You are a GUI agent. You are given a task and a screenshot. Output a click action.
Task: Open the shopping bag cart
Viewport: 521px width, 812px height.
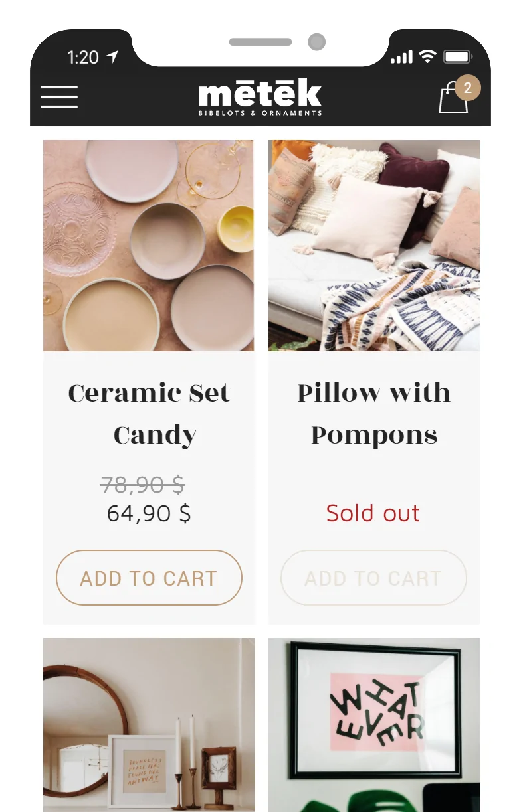[453, 100]
